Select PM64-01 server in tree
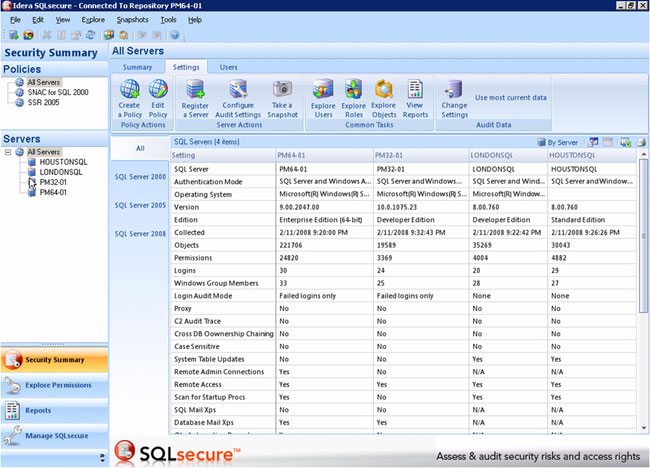Image resolution: width=650 pixels, height=468 pixels. [x=53, y=192]
